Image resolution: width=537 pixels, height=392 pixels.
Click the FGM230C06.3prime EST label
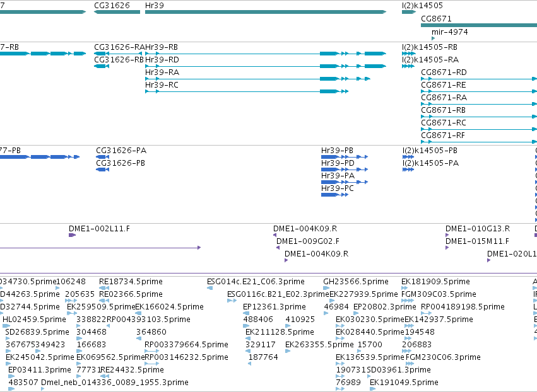click(443, 357)
